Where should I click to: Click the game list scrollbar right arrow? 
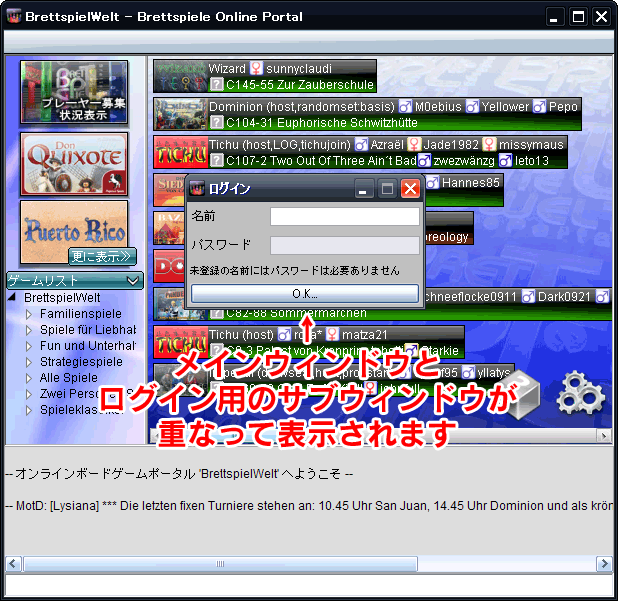tap(604, 435)
